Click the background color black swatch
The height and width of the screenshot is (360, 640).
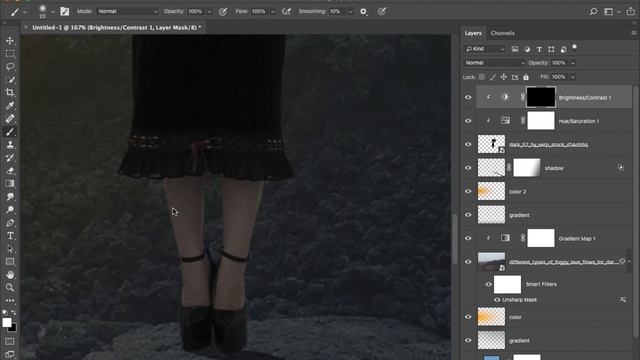pos(13,328)
